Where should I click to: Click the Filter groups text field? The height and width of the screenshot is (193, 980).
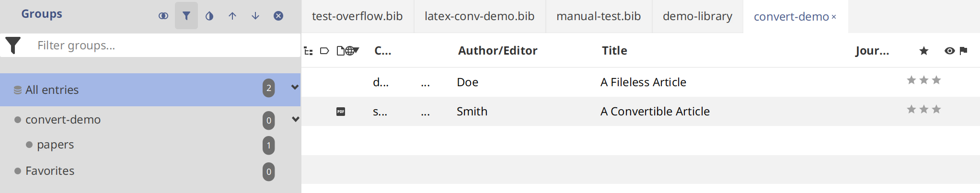pos(163,45)
